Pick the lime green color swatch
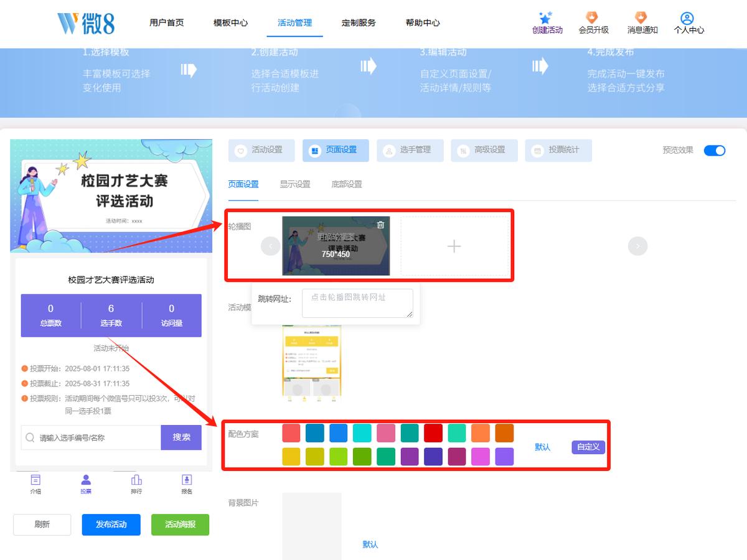Image resolution: width=747 pixels, height=560 pixels. [x=339, y=457]
